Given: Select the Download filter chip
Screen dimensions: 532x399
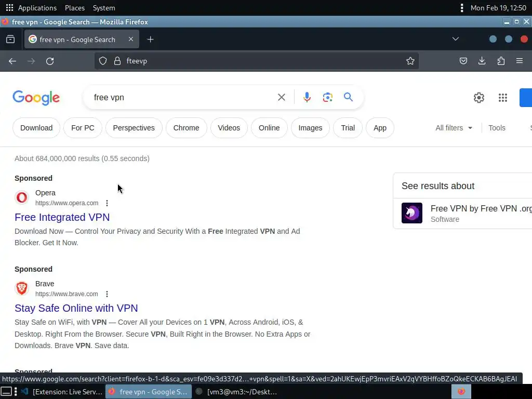Looking at the screenshot, I should tap(36, 128).
